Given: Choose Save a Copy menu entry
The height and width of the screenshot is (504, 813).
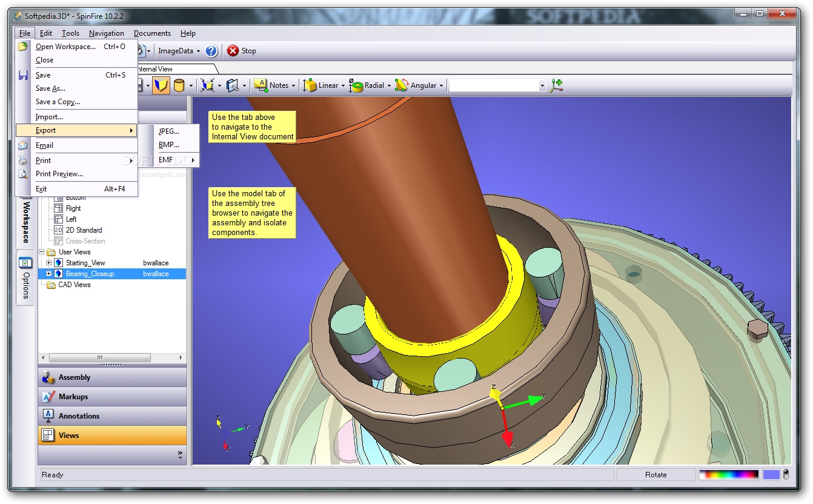Looking at the screenshot, I should click(x=77, y=102).
